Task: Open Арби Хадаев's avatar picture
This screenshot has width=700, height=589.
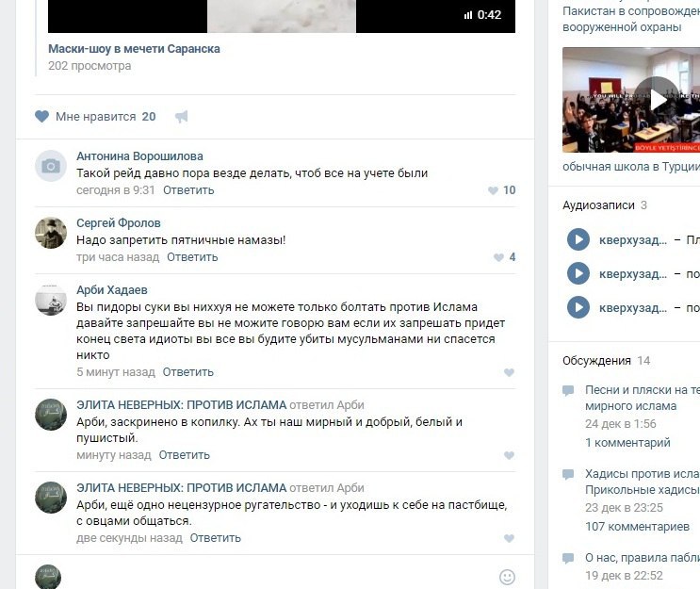Action: click(51, 300)
